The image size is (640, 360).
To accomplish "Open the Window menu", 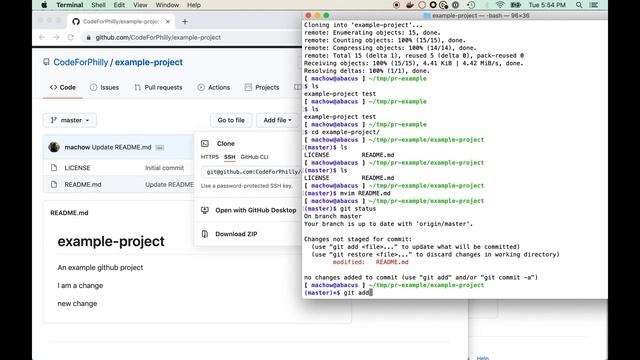I will pos(167,5).
